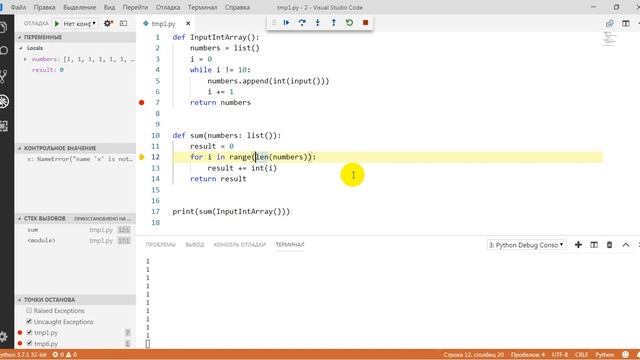The image size is (640, 360).
Task: Restart the debug session
Action: coord(349,23)
